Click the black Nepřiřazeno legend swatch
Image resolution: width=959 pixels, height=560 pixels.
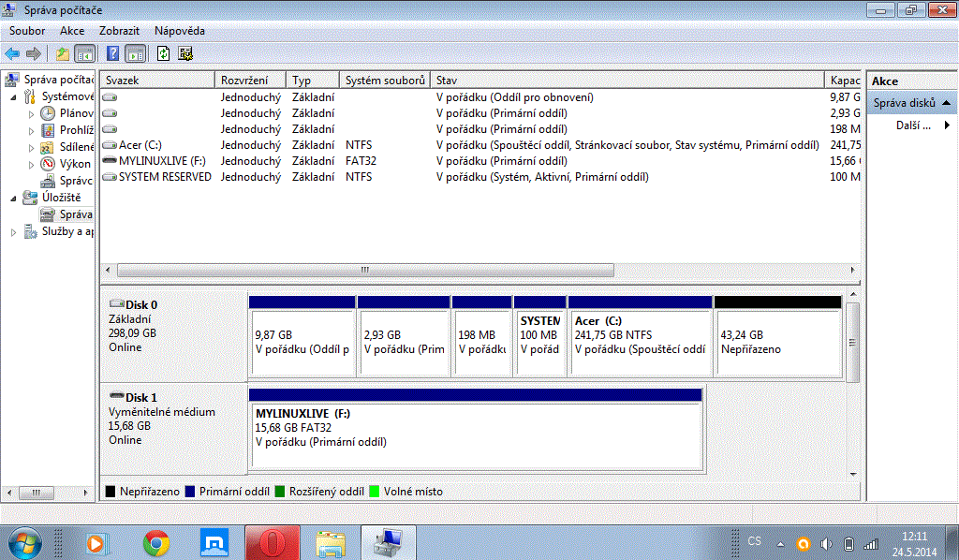click(111, 492)
